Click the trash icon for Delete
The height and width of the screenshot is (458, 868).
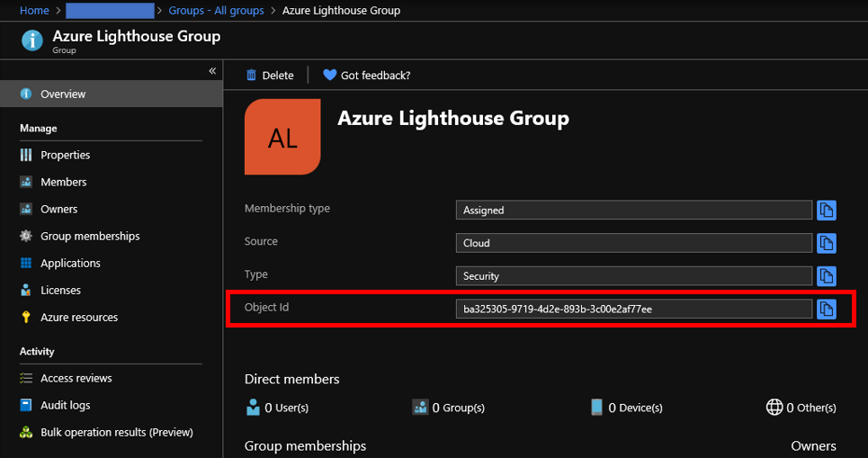(251, 75)
